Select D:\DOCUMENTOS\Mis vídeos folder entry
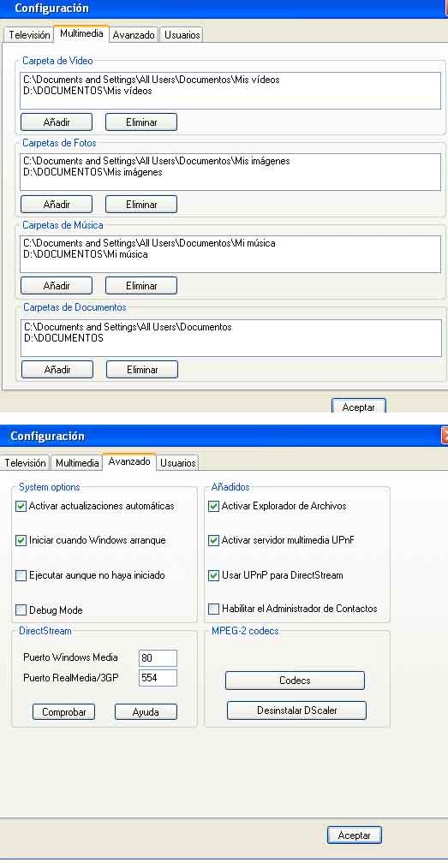448x868 pixels. (x=87, y=91)
